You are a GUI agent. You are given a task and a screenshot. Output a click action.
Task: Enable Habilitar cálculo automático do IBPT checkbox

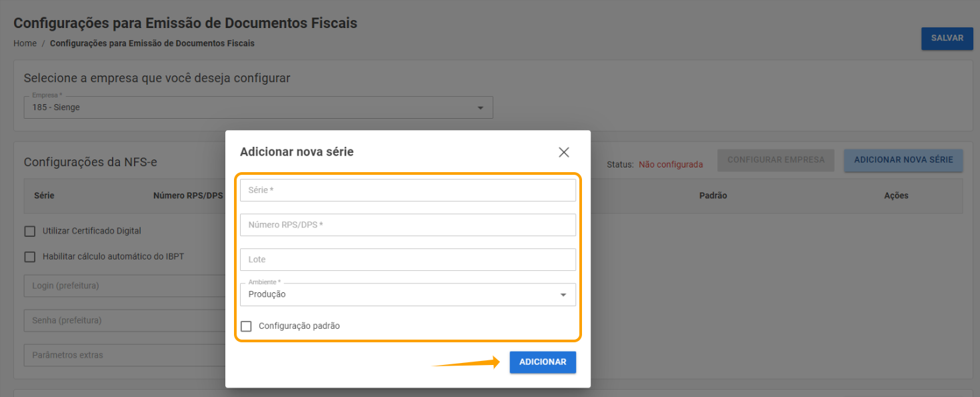pos(30,256)
